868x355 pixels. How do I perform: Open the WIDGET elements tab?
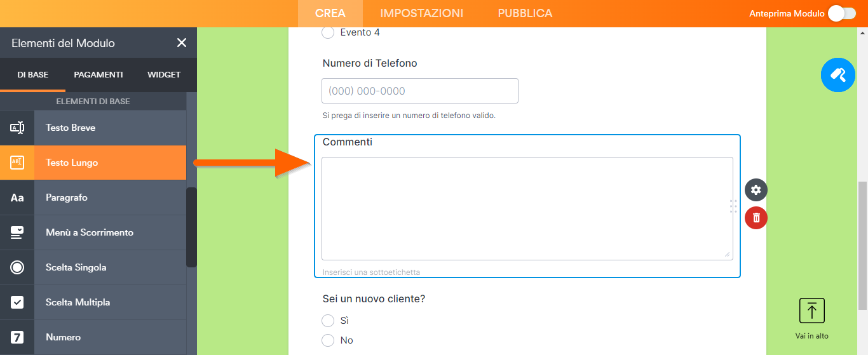coord(164,74)
